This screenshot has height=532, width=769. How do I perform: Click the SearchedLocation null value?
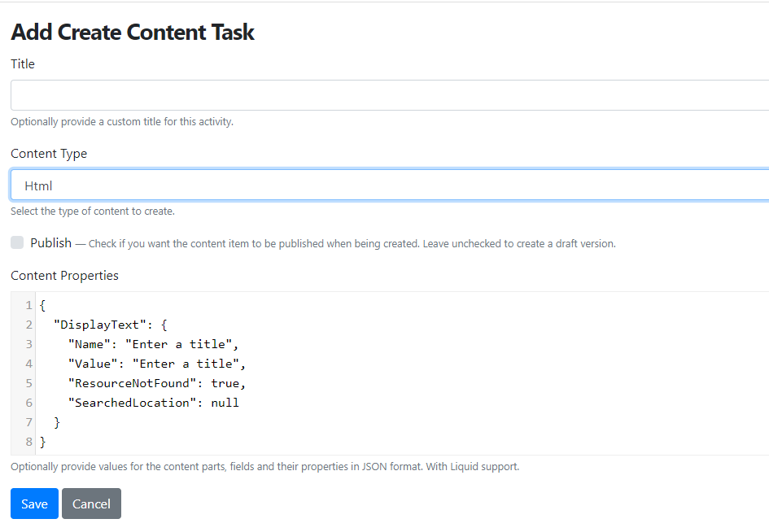click(x=225, y=402)
